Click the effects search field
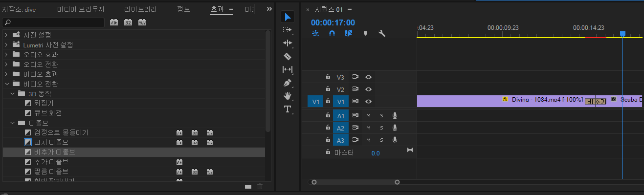644x195 pixels. 53,22
